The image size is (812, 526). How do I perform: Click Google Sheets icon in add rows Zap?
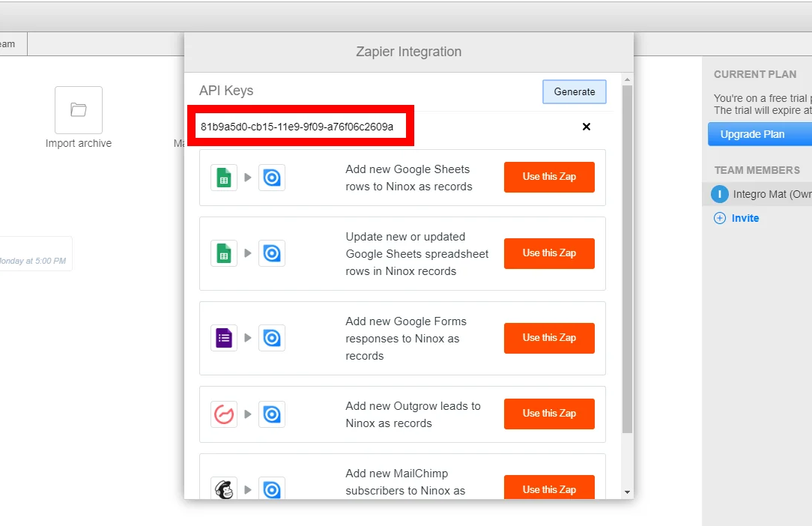[x=224, y=178]
